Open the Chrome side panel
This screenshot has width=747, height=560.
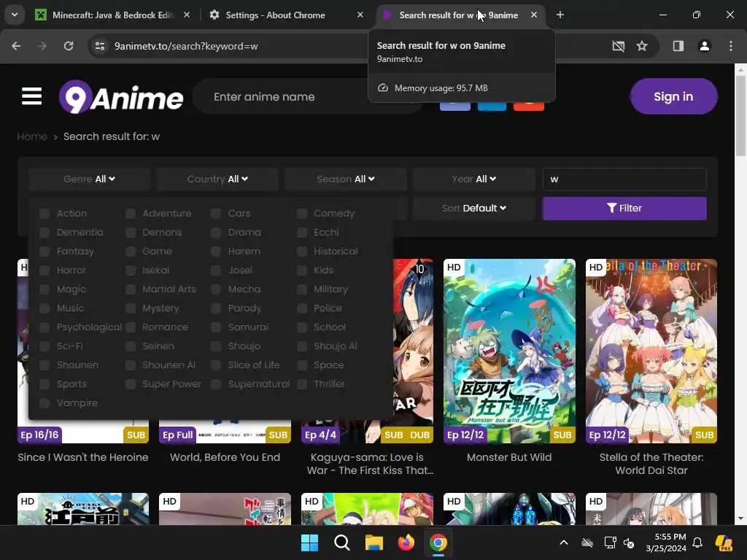click(x=678, y=46)
